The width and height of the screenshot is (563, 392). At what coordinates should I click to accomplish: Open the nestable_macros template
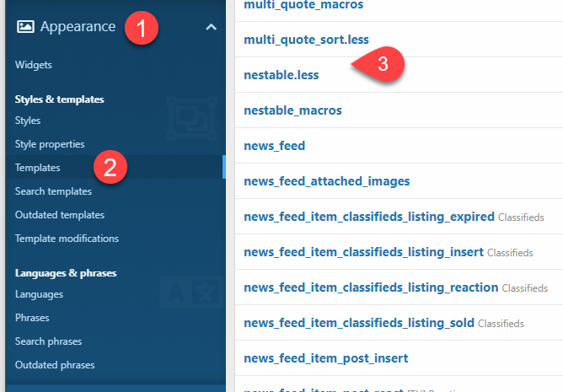[292, 110]
